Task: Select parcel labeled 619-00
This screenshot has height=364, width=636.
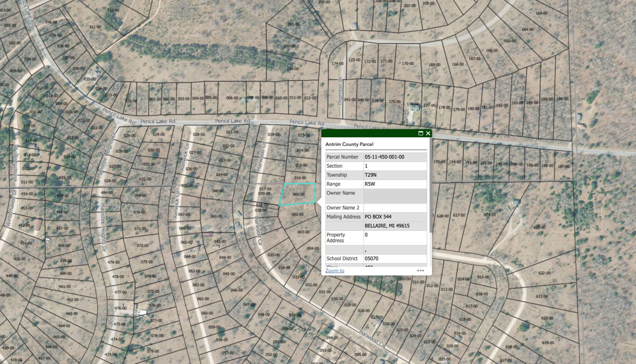Action: (548, 342)
